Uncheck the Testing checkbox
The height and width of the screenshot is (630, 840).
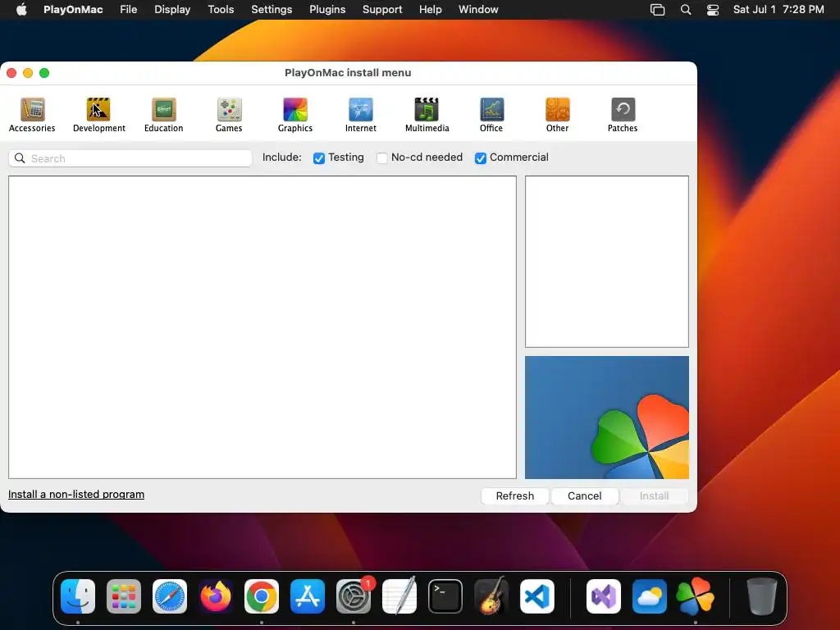point(319,158)
